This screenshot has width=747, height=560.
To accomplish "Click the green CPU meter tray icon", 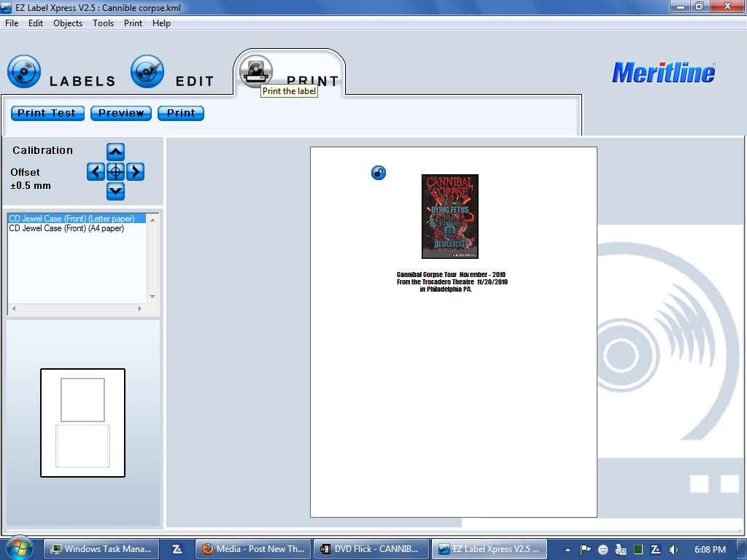I will point(638,550).
